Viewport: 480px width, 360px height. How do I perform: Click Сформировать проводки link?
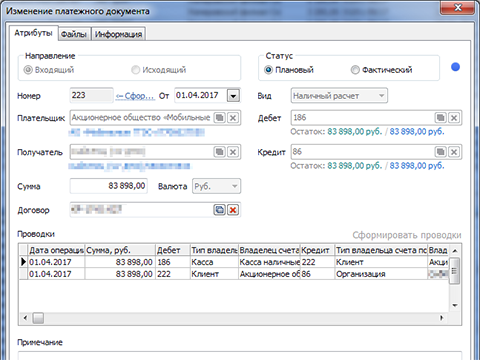pyautogui.click(x=407, y=235)
